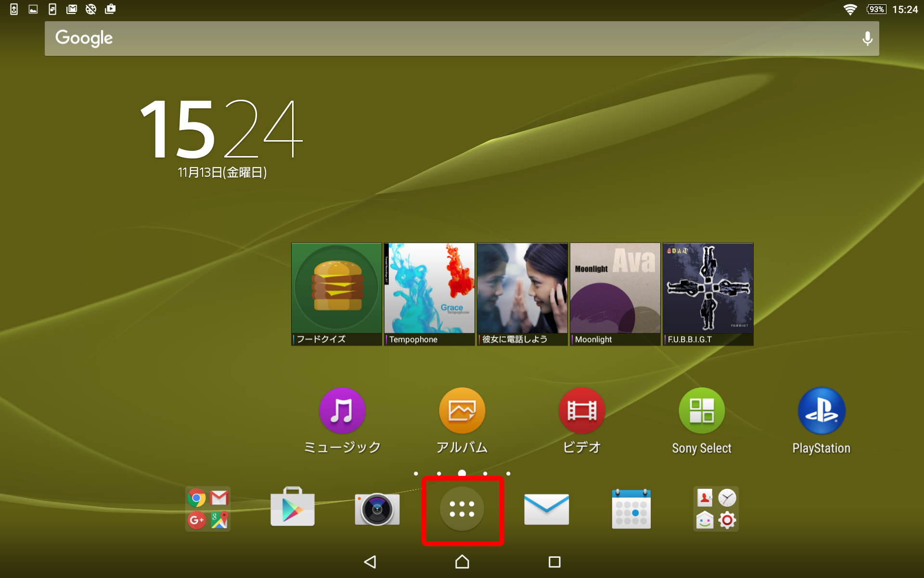Tap the 15:24 status bar time
The image size is (924, 578).
(905, 10)
